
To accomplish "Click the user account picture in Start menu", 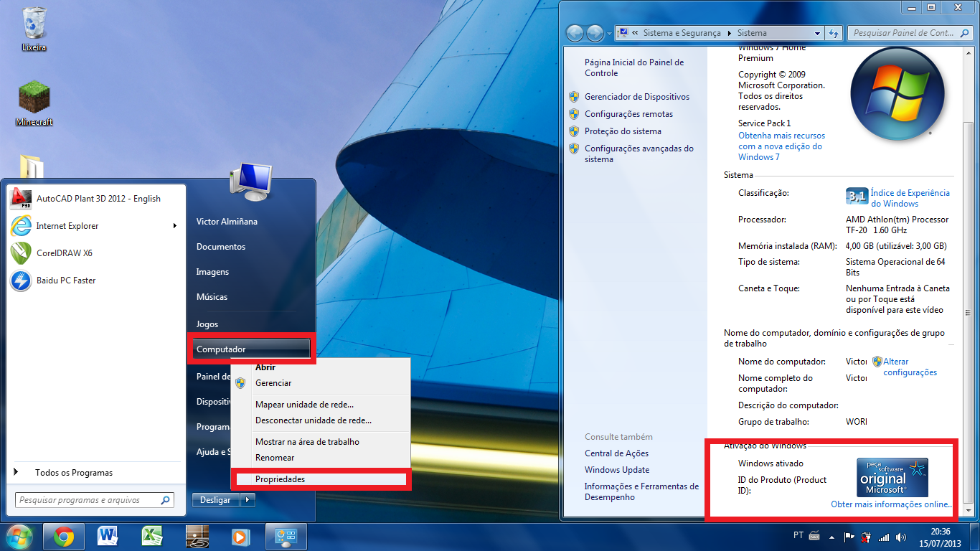I will [x=250, y=182].
